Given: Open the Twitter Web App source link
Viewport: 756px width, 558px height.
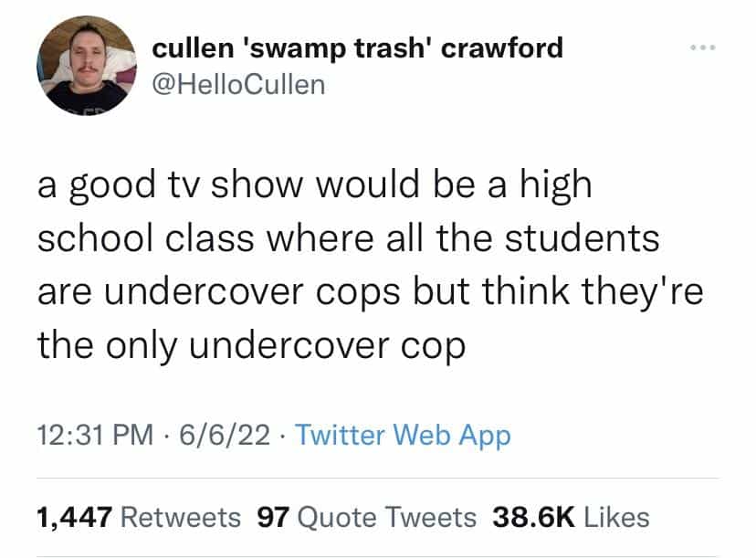Looking at the screenshot, I should pyautogui.click(x=403, y=436).
